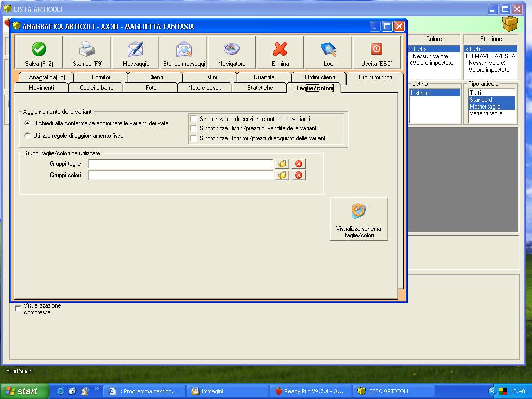Open Storico messaggi in toolbar
532x399 pixels.
pyautogui.click(x=184, y=52)
